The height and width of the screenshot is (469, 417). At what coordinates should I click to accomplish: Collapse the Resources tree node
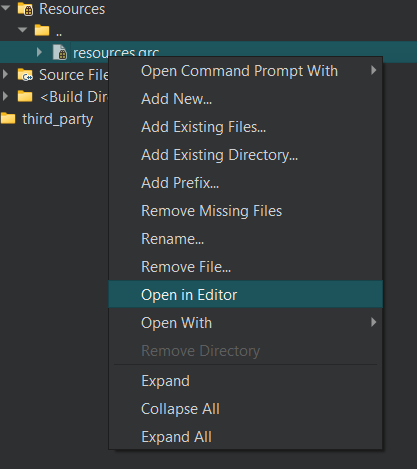pos(6,8)
